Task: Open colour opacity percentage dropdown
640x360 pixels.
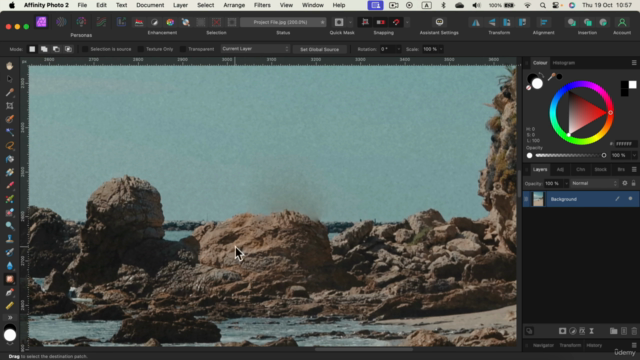Action: point(634,156)
